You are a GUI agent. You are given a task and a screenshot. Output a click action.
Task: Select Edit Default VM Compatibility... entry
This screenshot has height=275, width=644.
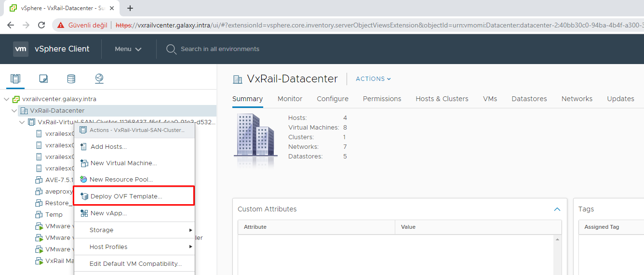click(134, 264)
